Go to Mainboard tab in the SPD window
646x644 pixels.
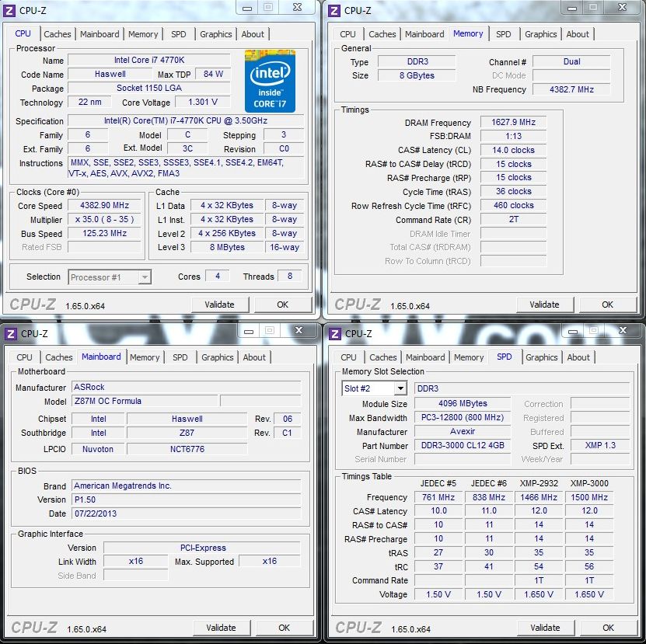tap(425, 357)
